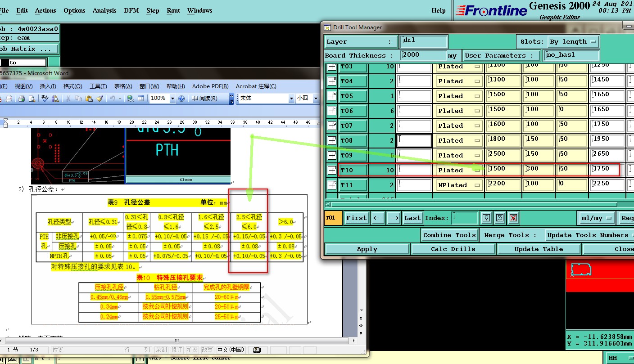Click toolbar options overflow arrow in Word
The image size is (634, 364).
(231, 99)
